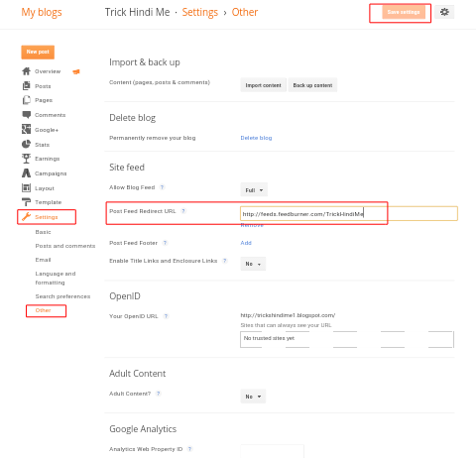The height and width of the screenshot is (458, 476).
Task: Click the Posts icon in sidebar
Action: click(26, 86)
